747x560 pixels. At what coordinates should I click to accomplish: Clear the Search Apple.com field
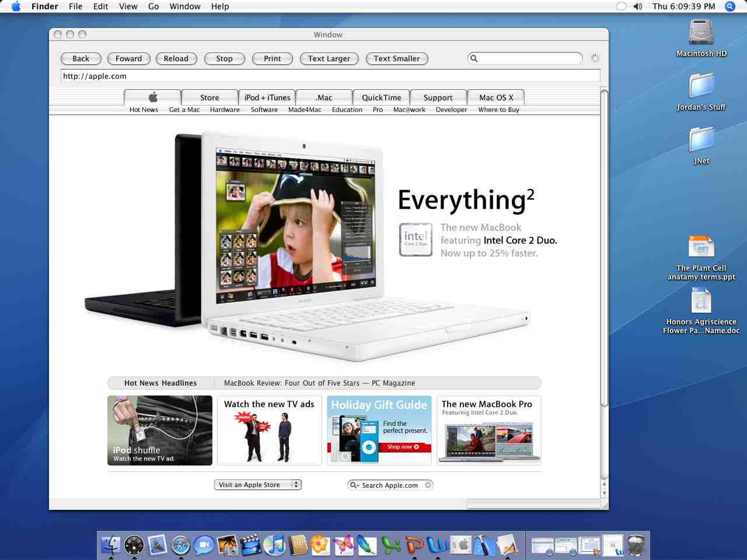428,485
